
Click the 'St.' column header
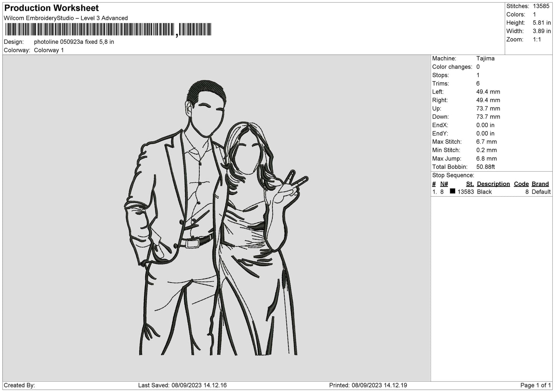(x=470, y=184)
